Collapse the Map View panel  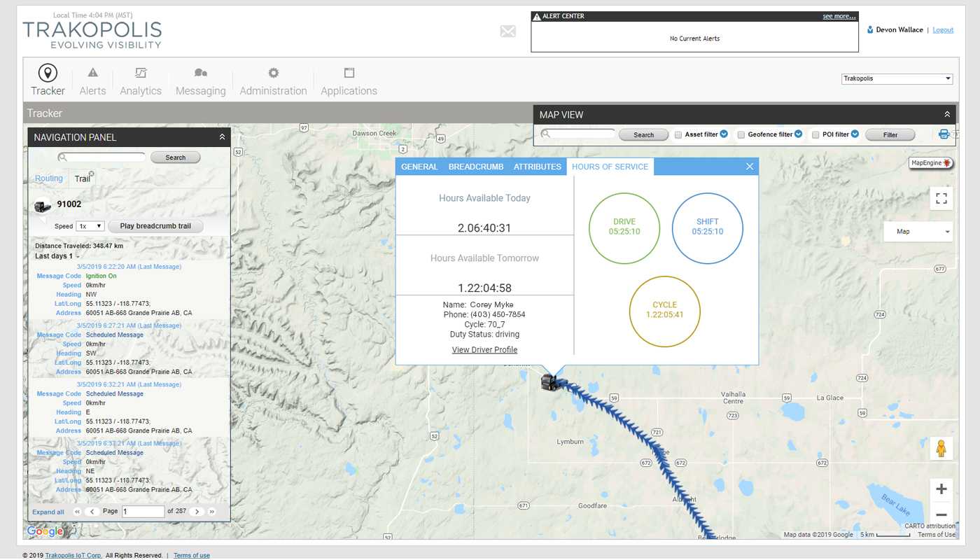(947, 114)
